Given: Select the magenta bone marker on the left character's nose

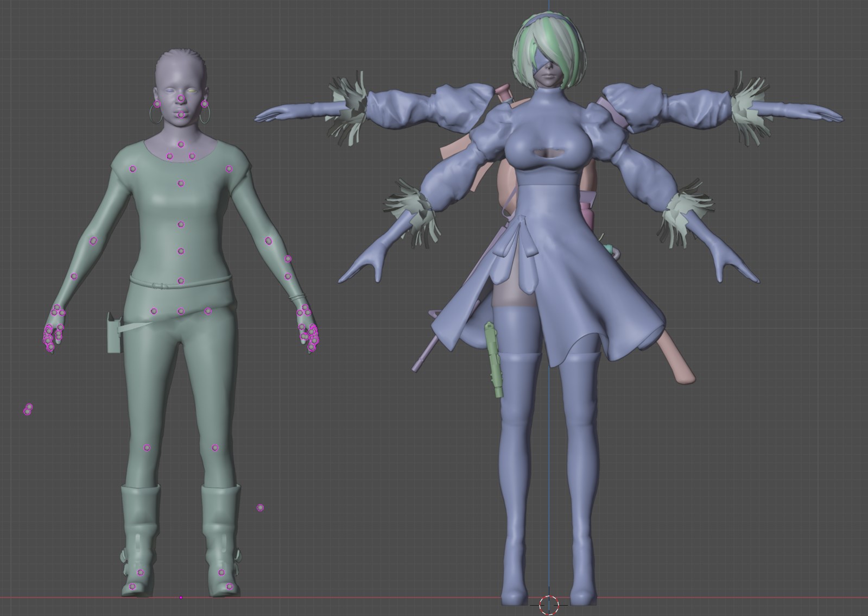Looking at the screenshot, I should (x=181, y=99).
